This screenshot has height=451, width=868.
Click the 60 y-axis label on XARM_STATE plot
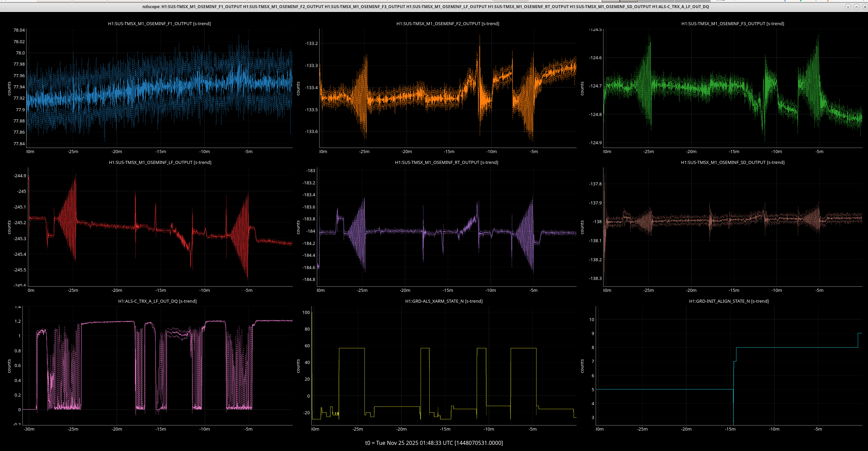307,346
